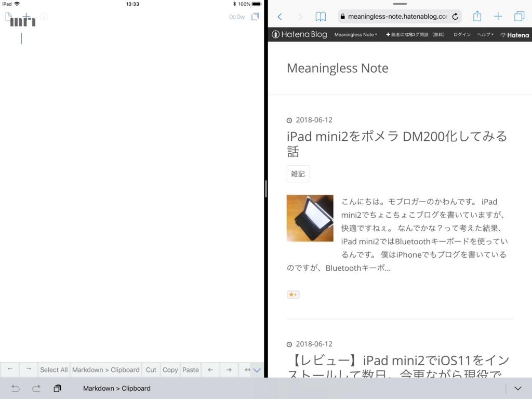Go forward in Safari
Screen dimensions: 532x399
point(300,17)
